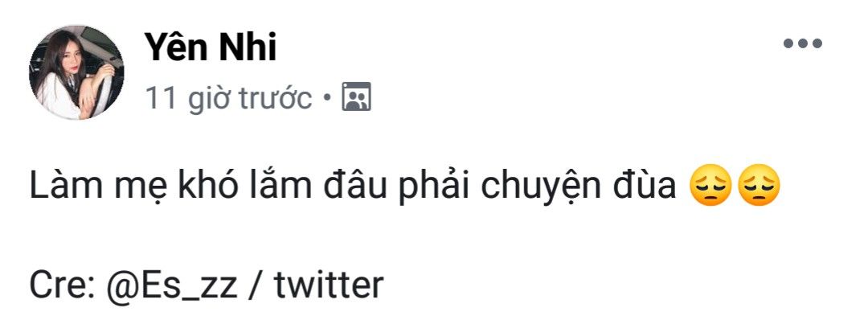The height and width of the screenshot is (320, 868).
Task: Click the slash in the credit line
Action: pos(256,285)
